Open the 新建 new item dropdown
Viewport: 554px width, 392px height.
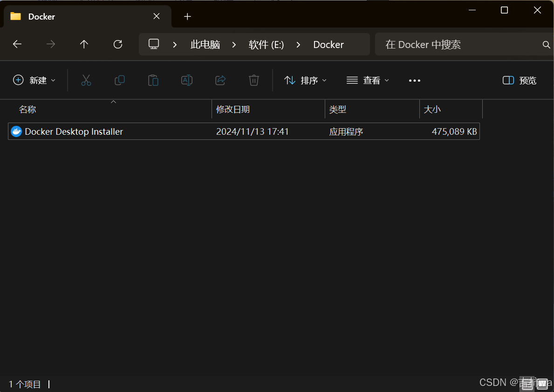point(34,80)
